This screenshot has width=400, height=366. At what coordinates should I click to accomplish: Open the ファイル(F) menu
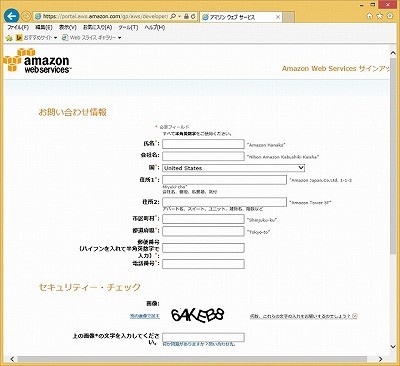(18, 28)
